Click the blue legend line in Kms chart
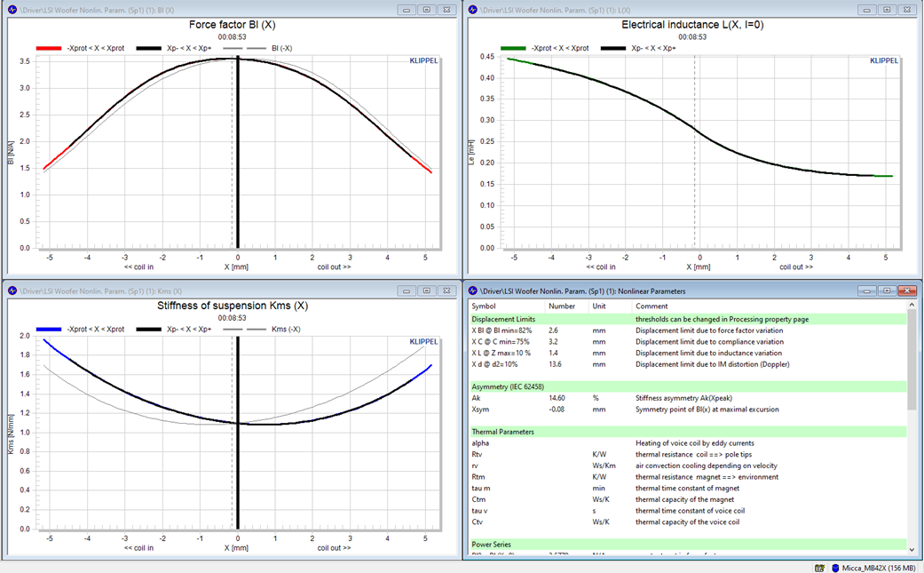Screen dimensions: 924x573 click(x=48, y=329)
